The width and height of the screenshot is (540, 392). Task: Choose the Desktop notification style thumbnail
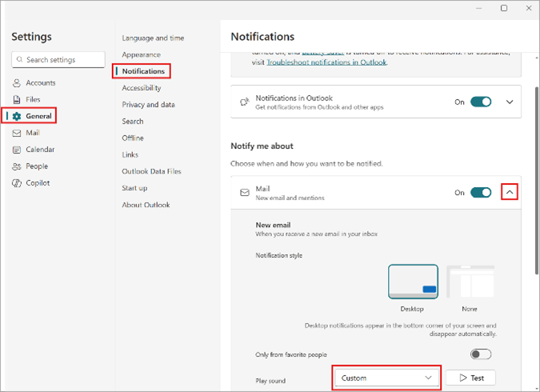[413, 282]
